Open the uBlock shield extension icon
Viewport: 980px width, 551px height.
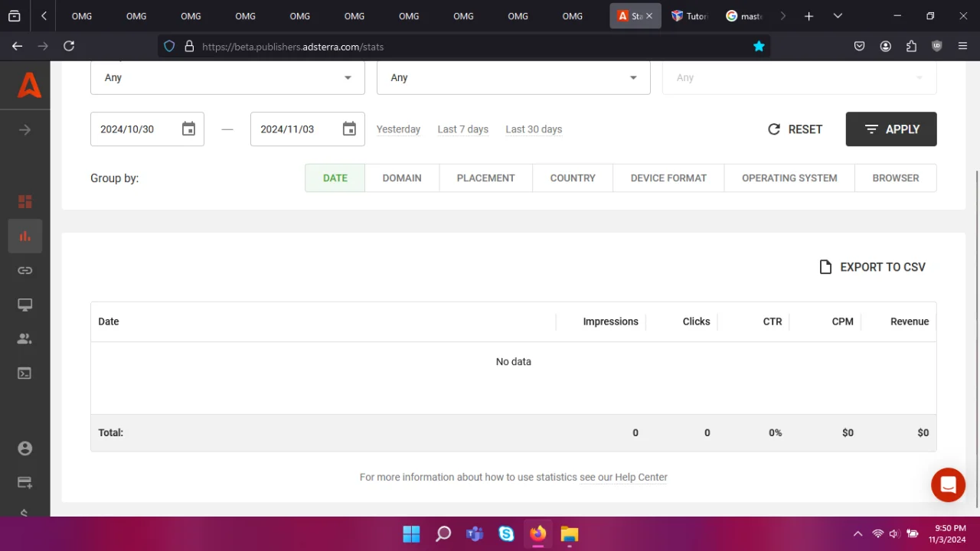[x=937, y=46]
